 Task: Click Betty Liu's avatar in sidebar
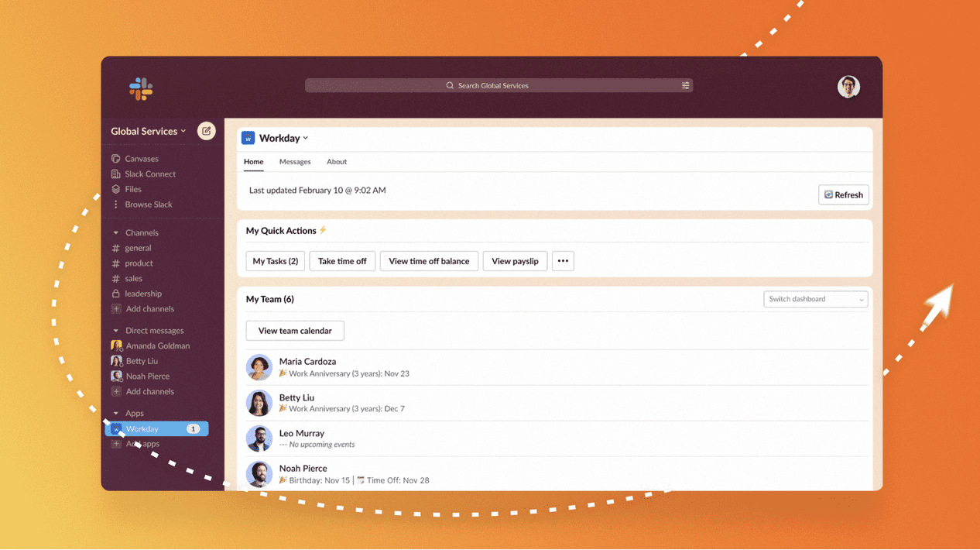pos(116,361)
